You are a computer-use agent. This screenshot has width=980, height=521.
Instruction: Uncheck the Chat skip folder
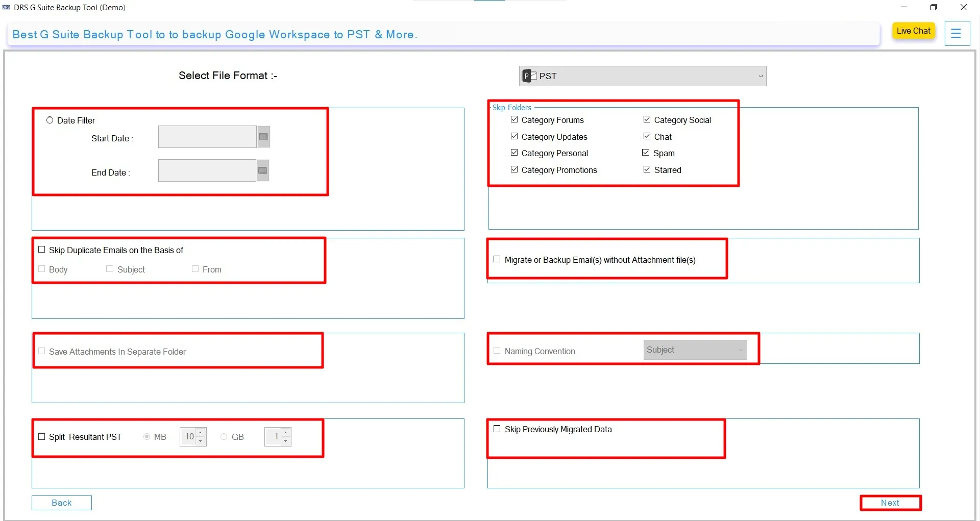tap(647, 137)
